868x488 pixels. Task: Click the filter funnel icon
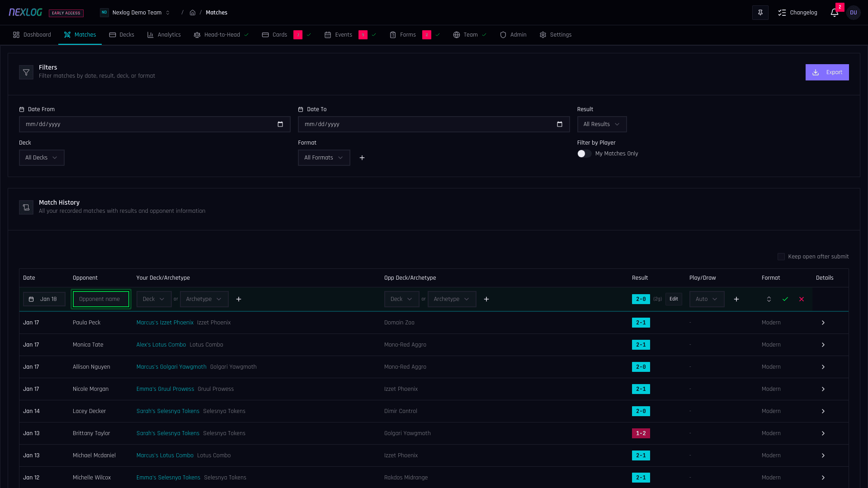point(26,72)
